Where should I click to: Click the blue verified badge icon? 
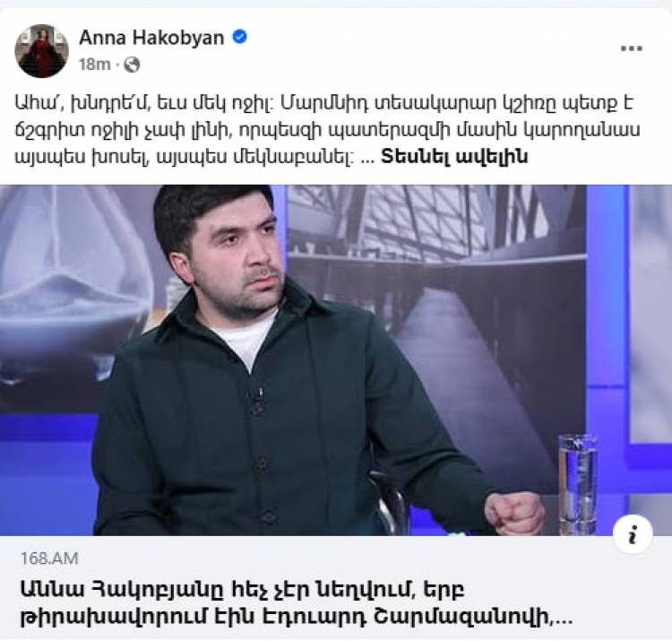pyautogui.click(x=239, y=37)
